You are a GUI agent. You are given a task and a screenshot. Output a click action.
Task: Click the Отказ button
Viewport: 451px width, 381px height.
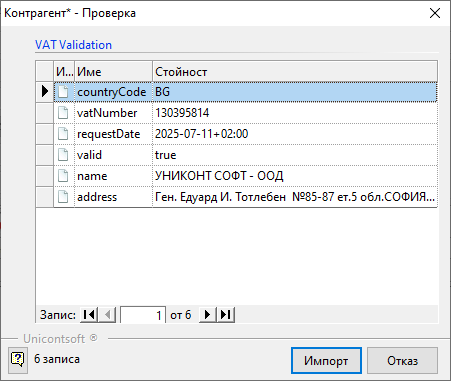[402, 360]
